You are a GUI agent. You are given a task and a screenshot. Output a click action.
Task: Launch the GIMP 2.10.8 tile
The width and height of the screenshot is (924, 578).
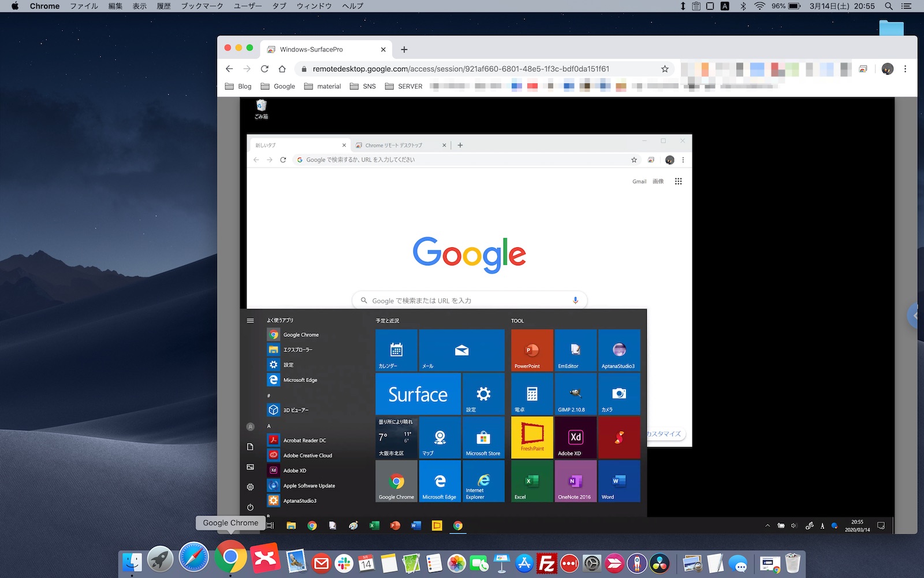point(576,394)
